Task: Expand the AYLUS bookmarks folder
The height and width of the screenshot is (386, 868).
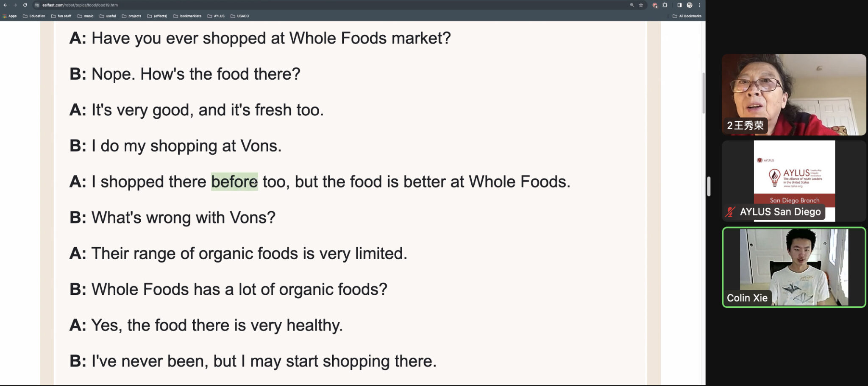Action: coord(216,16)
